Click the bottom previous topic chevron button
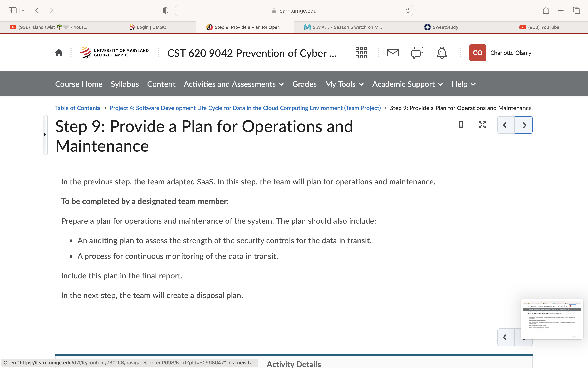The width and height of the screenshot is (588, 368). click(x=506, y=337)
